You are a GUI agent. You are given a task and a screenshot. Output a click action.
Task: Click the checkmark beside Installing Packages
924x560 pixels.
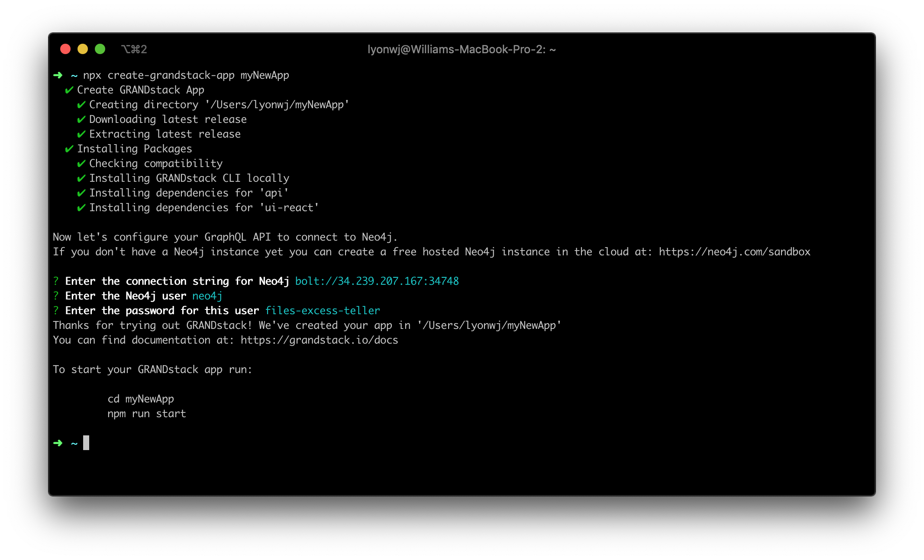69,149
